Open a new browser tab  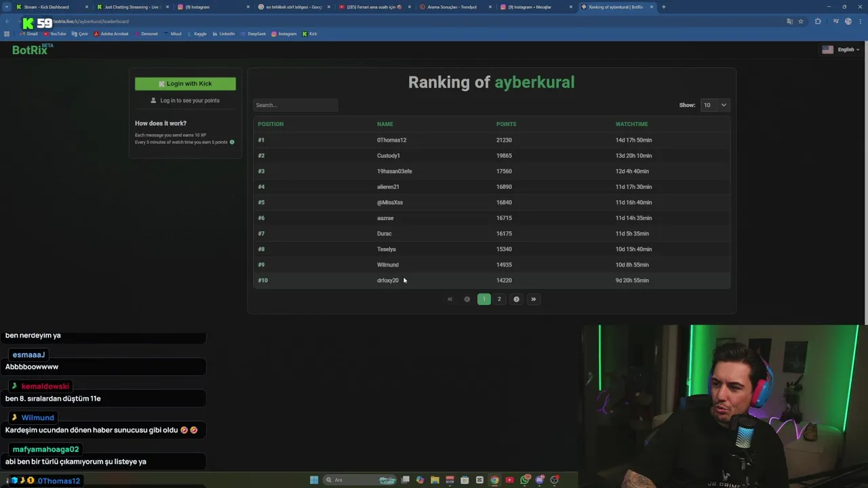(x=663, y=7)
